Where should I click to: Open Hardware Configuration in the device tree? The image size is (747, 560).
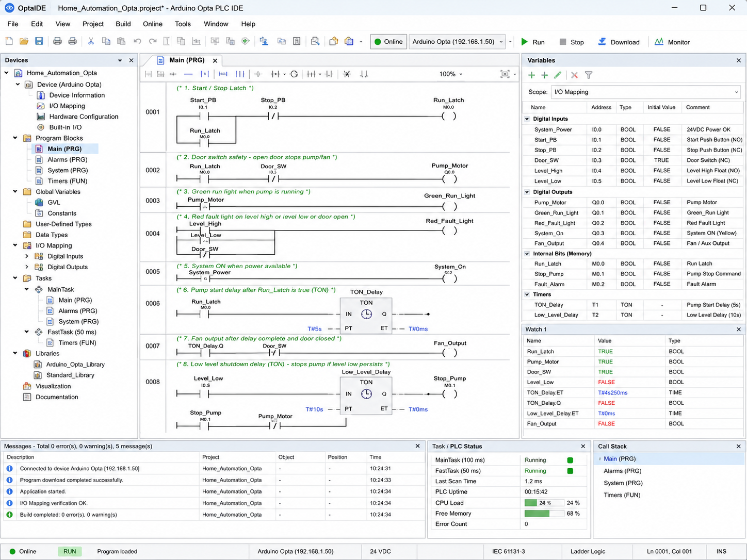tap(84, 117)
